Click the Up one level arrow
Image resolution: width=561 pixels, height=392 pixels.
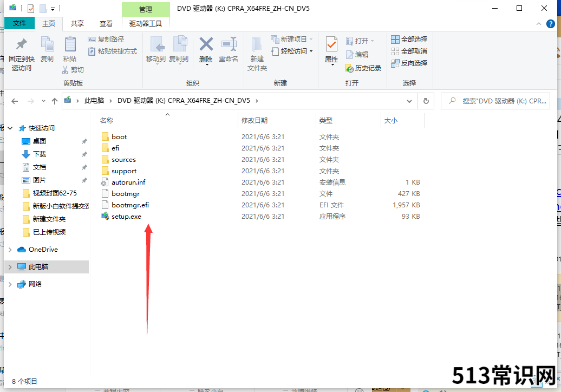click(x=54, y=101)
